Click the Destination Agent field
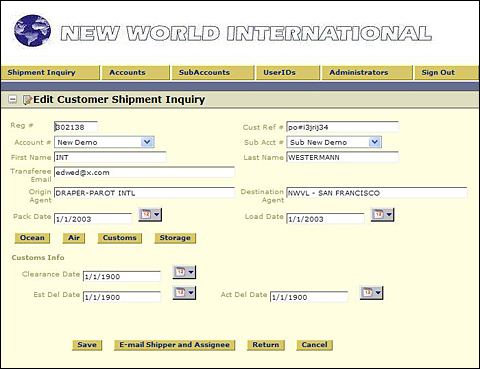480x369 pixels. coord(377,193)
